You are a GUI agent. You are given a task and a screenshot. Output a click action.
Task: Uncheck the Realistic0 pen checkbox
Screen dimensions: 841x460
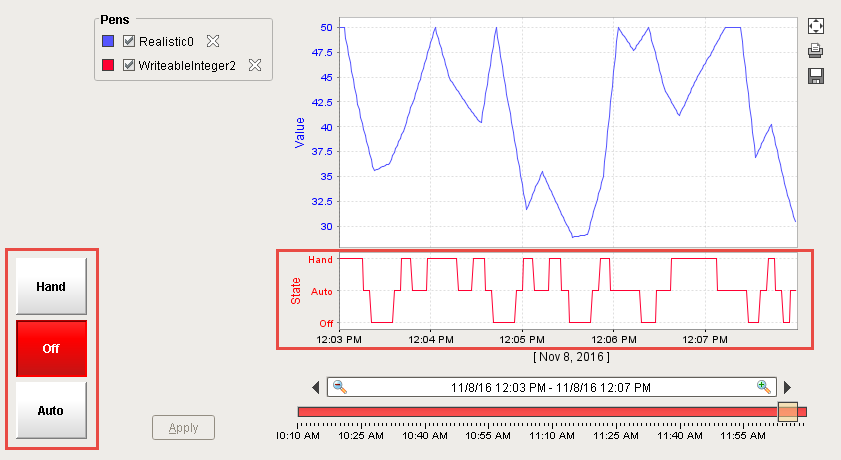pyautogui.click(x=128, y=41)
